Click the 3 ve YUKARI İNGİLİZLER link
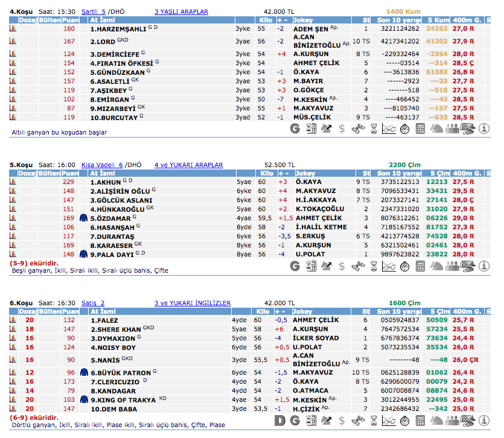The height and width of the screenshot is (438, 504). 192,303
